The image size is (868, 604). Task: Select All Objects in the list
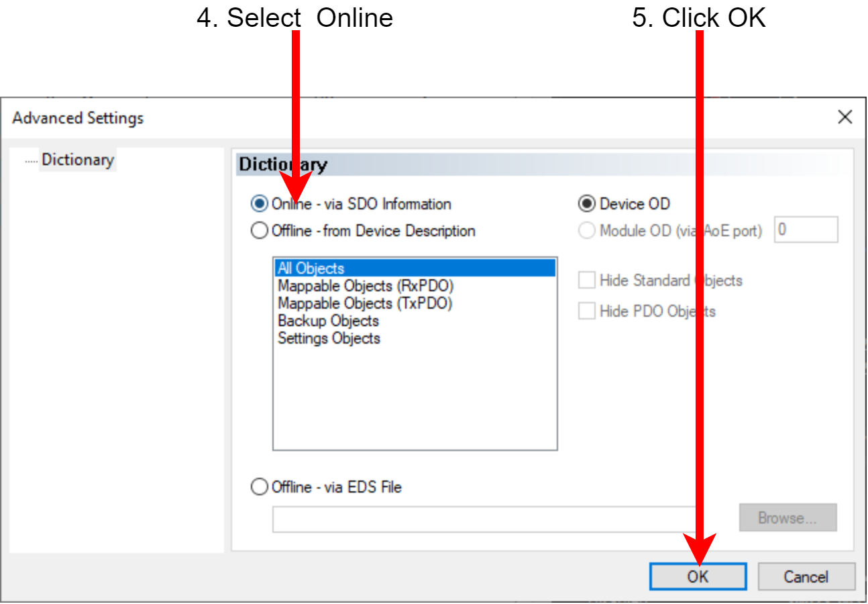click(415, 268)
